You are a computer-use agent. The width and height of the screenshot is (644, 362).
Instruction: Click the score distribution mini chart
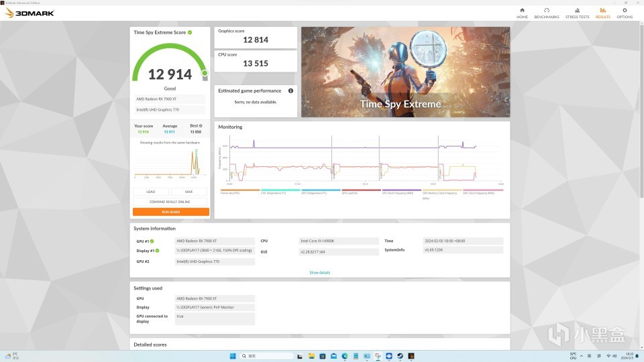click(x=170, y=164)
